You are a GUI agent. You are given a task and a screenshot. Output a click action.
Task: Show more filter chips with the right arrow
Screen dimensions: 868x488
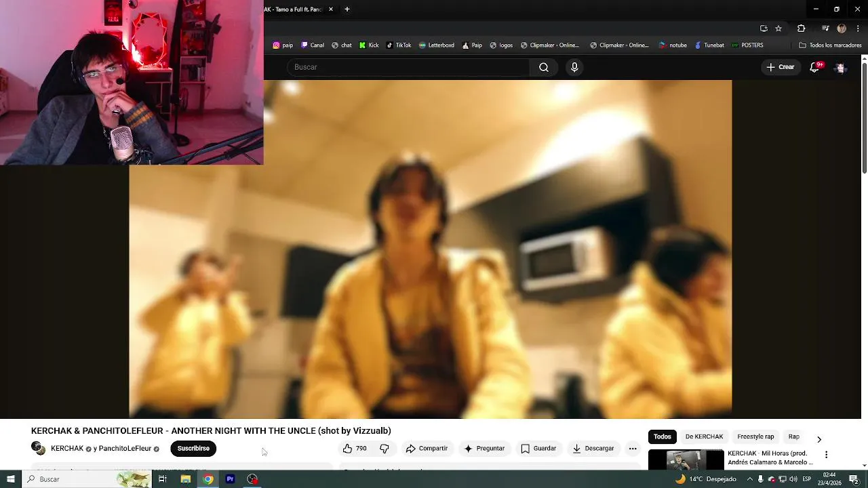tap(819, 439)
